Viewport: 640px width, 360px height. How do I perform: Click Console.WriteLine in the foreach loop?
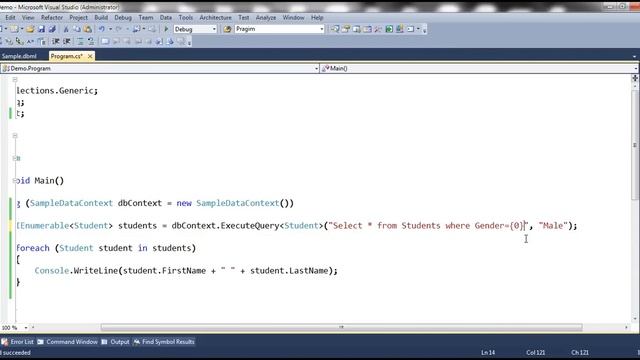(76, 271)
